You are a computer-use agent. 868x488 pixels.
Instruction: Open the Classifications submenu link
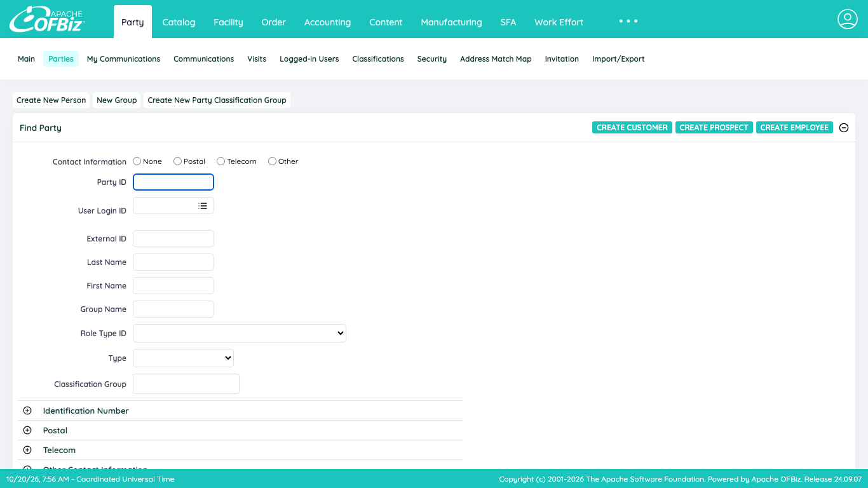pyautogui.click(x=378, y=59)
